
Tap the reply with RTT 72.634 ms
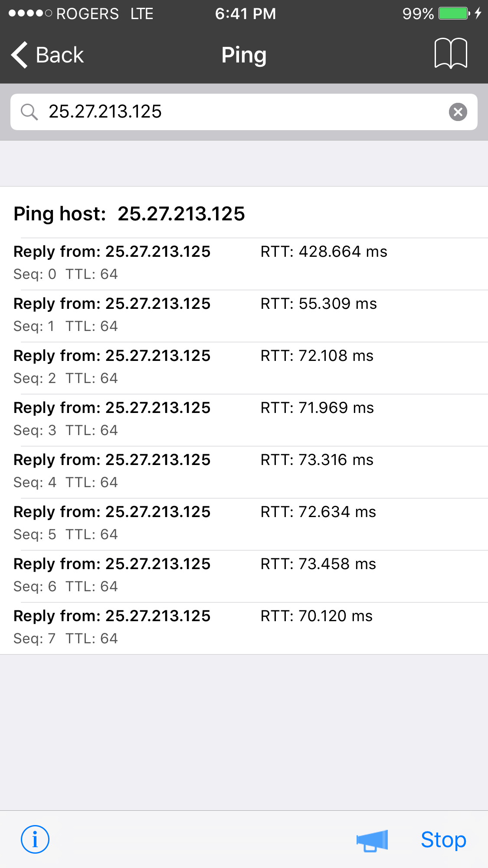pos(244,524)
